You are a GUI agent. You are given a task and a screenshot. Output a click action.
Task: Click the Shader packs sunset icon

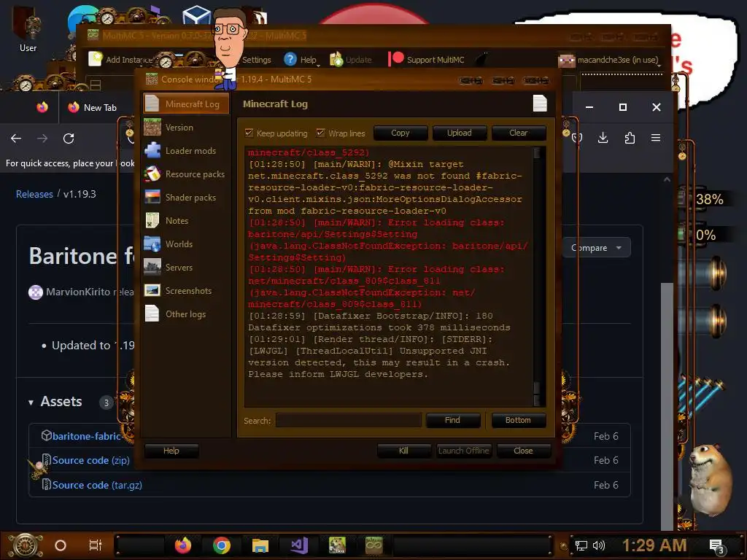pyautogui.click(x=152, y=197)
